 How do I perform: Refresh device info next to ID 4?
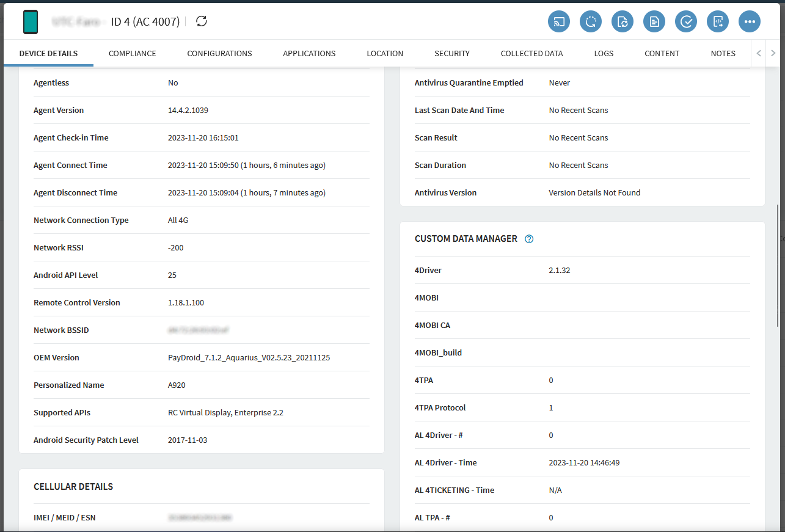202,21
